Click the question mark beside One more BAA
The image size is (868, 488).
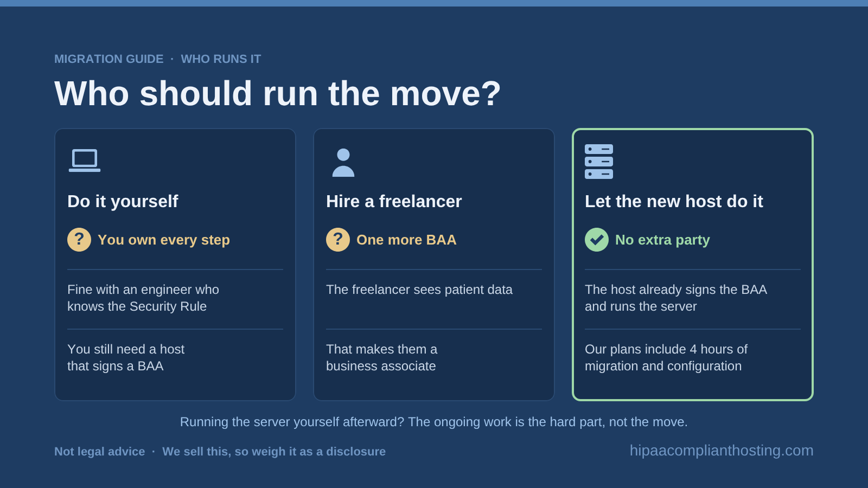pyautogui.click(x=338, y=240)
